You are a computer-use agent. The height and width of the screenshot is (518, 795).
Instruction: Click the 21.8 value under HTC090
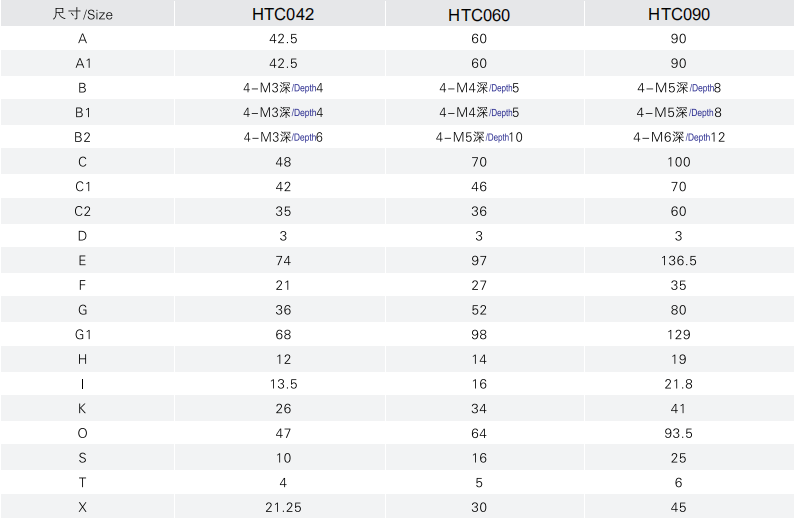(678, 384)
